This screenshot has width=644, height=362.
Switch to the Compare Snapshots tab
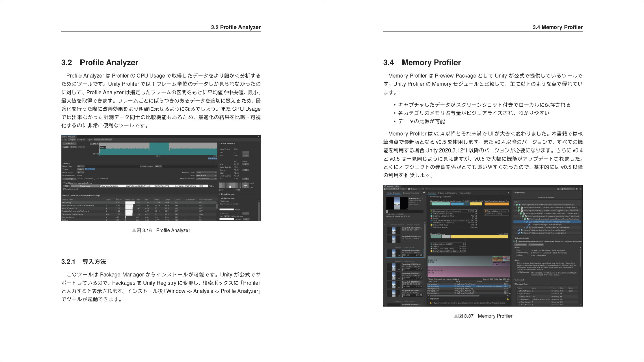[411, 193]
